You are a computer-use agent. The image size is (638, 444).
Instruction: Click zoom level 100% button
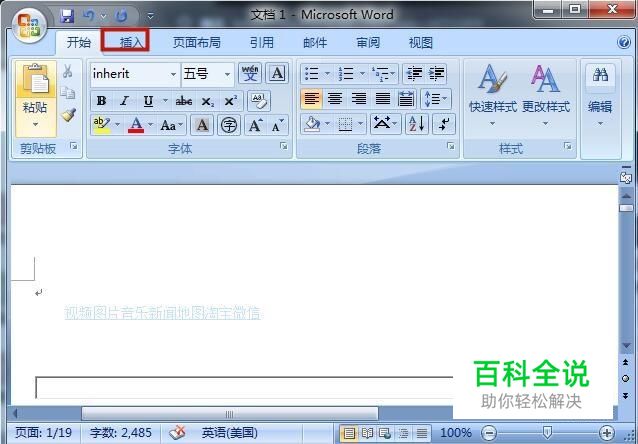coord(456,432)
